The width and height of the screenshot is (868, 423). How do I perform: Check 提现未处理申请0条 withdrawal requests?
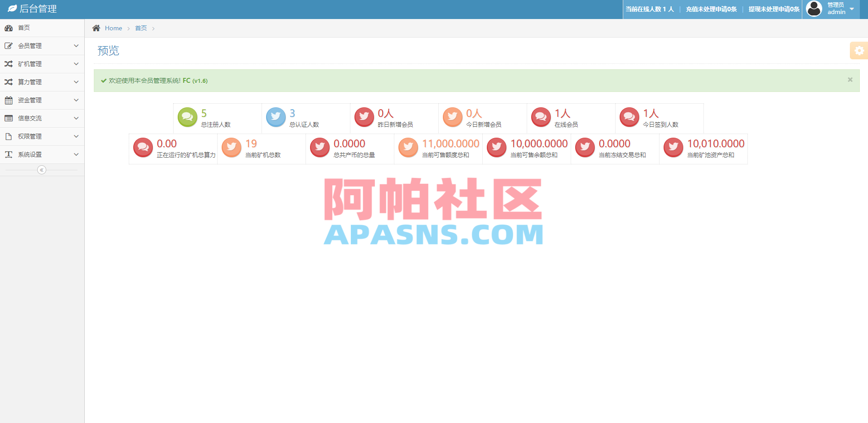click(x=773, y=9)
